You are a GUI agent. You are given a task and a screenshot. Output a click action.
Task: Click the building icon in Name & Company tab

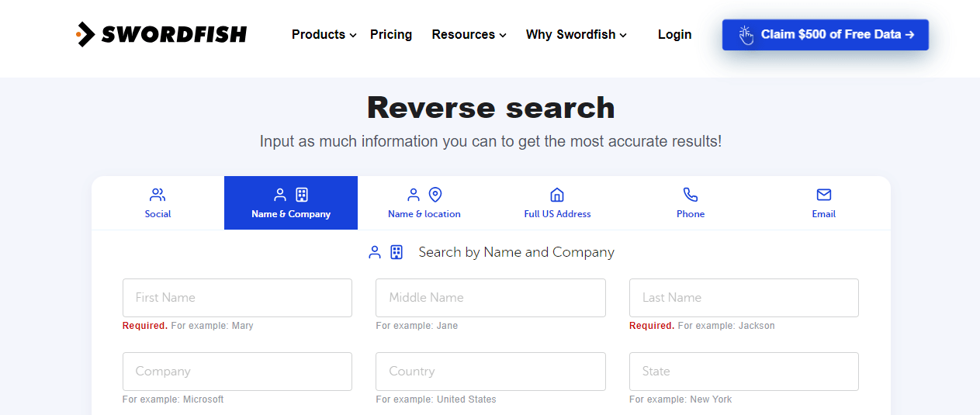302,195
